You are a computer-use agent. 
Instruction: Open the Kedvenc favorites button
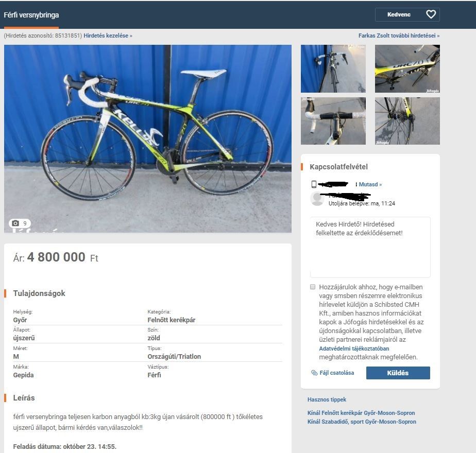[x=407, y=14]
